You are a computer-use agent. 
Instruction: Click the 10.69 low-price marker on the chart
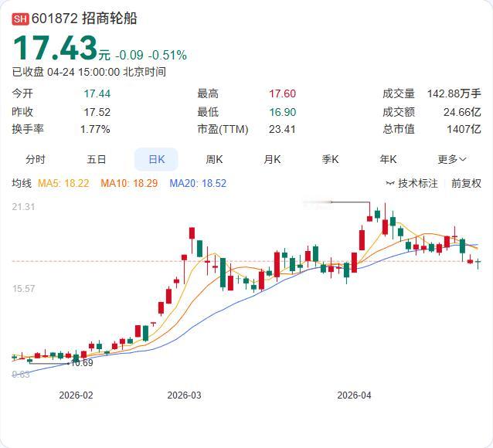pyautogui.click(x=82, y=363)
